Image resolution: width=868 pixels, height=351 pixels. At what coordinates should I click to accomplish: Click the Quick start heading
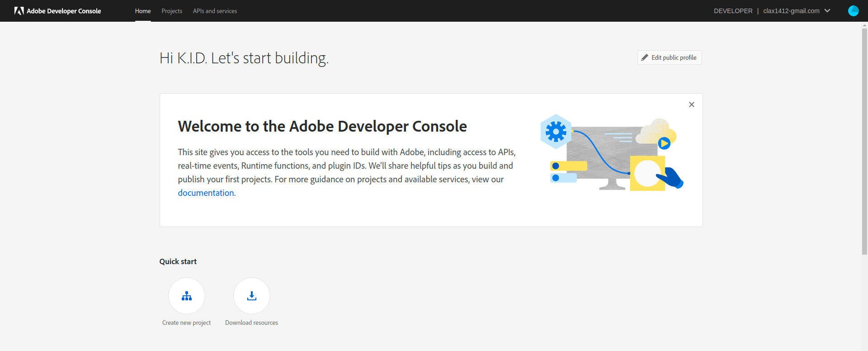pyautogui.click(x=178, y=261)
